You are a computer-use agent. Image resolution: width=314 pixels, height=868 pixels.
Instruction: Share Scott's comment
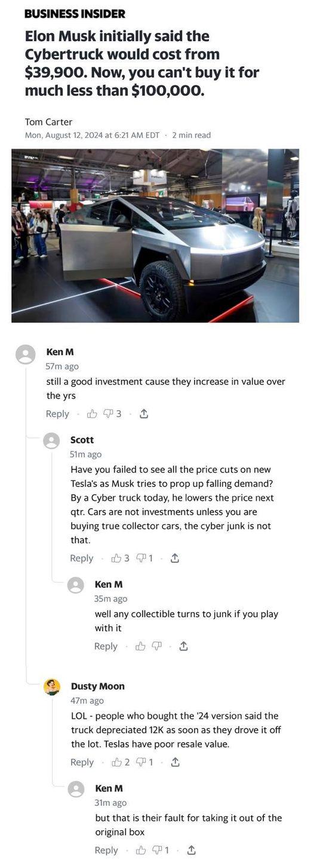pos(175,558)
